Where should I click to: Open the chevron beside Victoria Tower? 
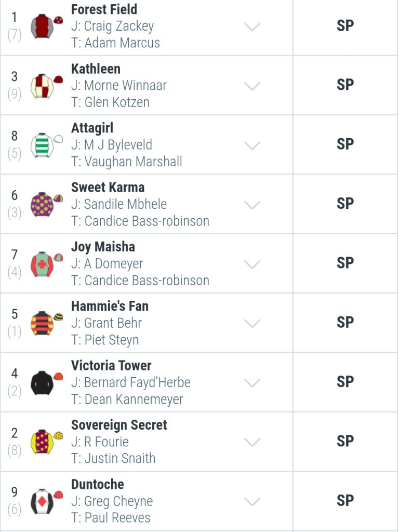[252, 383]
